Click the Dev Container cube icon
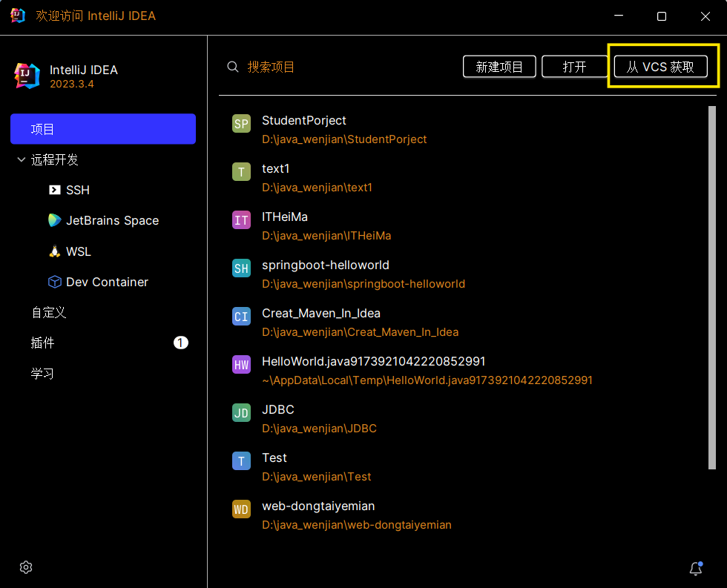Screen dimensions: 727x588 (55, 282)
